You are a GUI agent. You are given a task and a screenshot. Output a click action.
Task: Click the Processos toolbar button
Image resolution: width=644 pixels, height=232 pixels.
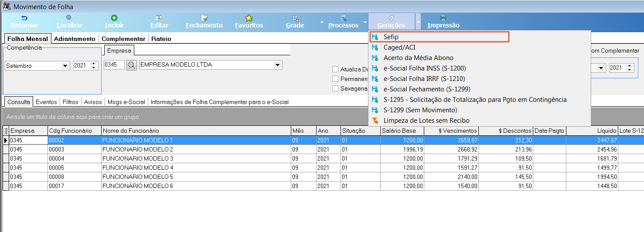click(343, 22)
